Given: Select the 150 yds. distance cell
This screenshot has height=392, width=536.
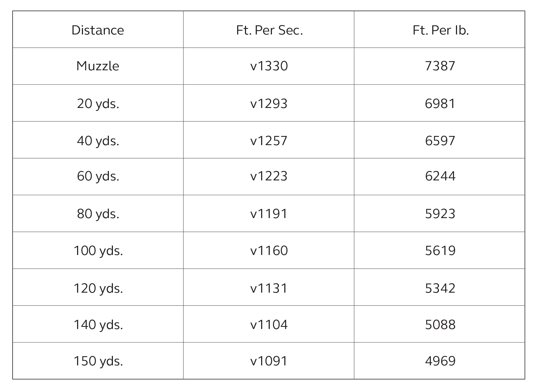Looking at the screenshot, I should (98, 361).
